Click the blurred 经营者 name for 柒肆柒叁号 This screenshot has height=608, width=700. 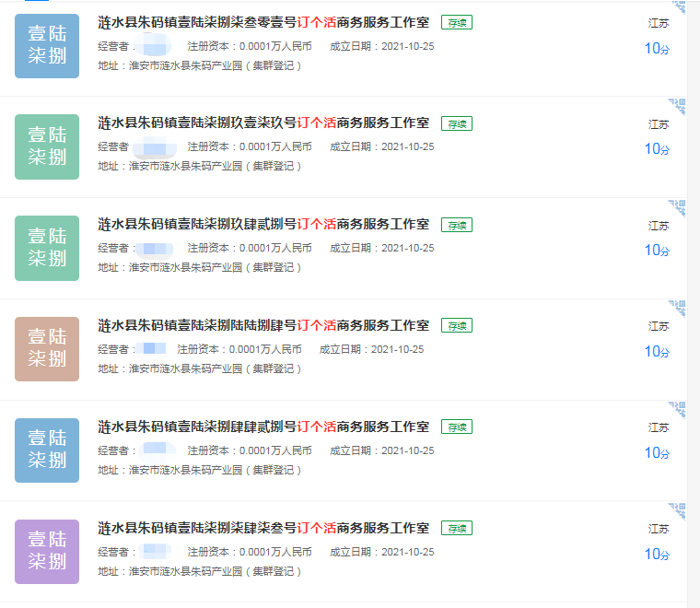pos(155,551)
